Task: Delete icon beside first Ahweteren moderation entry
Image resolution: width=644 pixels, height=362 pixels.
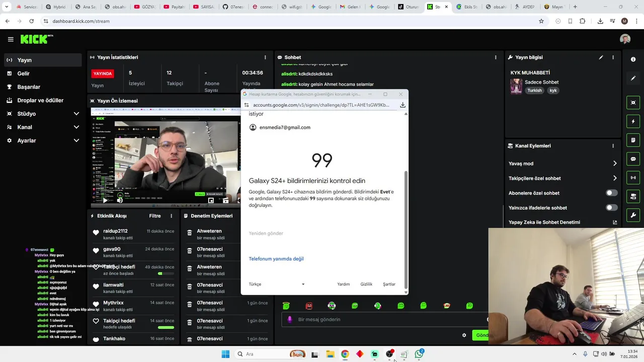Action: [x=190, y=233]
